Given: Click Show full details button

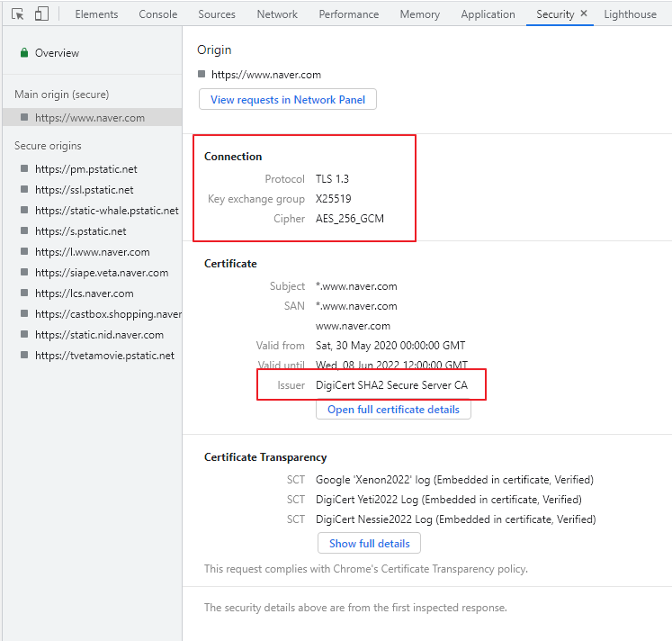Looking at the screenshot, I should pos(369,544).
